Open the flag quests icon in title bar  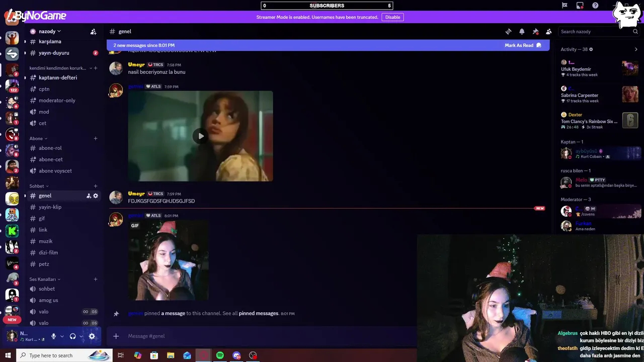pyautogui.click(x=565, y=6)
